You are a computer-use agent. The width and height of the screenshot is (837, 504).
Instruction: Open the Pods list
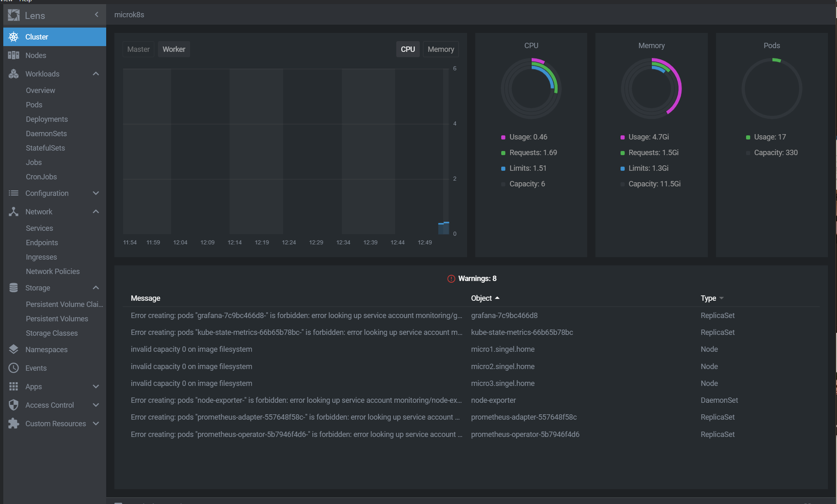point(34,105)
